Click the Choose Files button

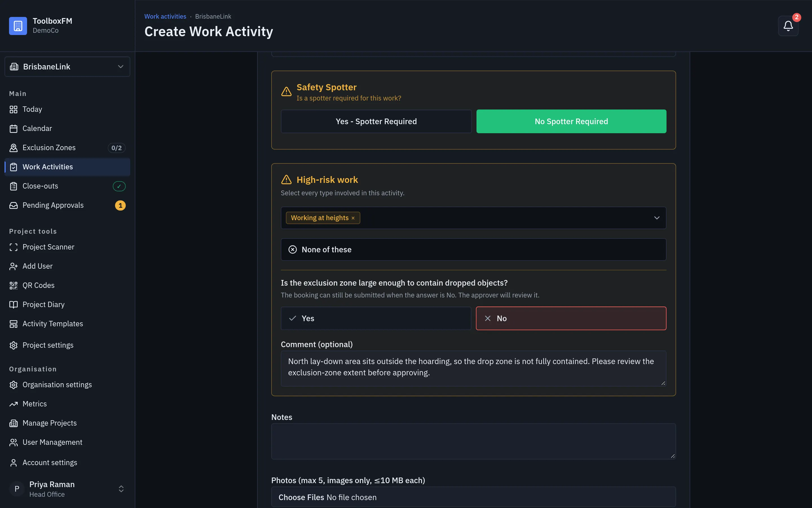coord(301,497)
